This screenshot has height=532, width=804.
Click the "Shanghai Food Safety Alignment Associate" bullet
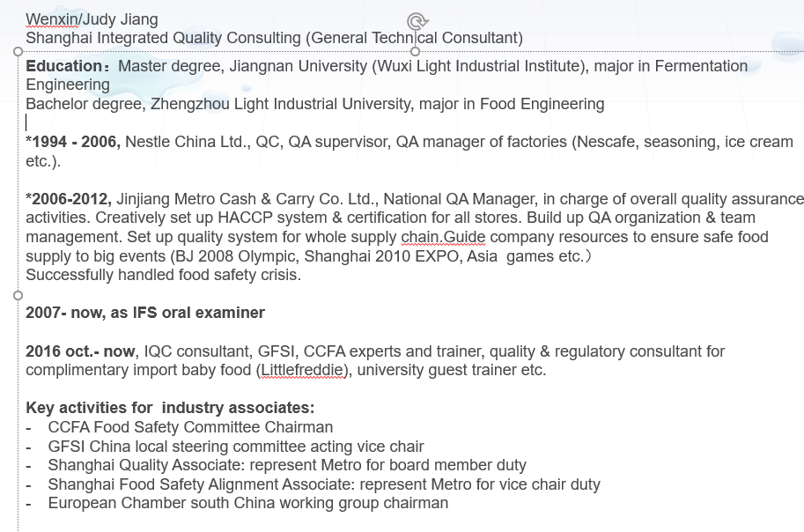[x=324, y=484]
